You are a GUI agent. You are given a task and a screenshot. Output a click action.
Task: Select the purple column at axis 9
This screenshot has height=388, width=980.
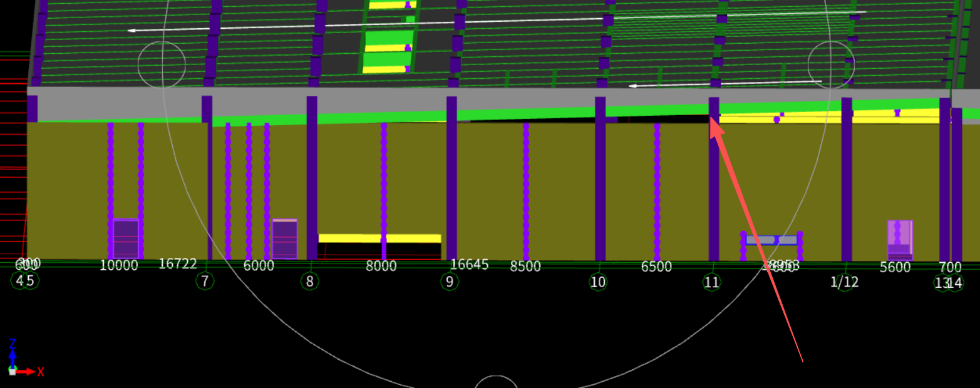tap(451, 178)
